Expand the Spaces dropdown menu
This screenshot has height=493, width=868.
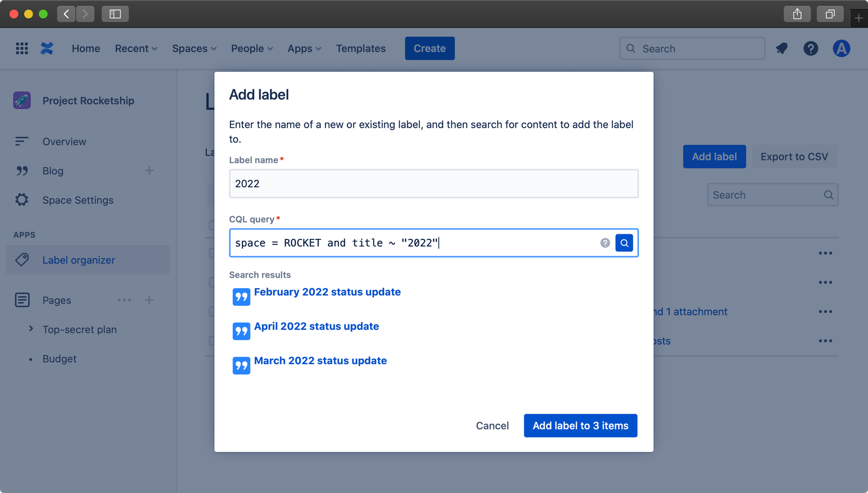194,48
